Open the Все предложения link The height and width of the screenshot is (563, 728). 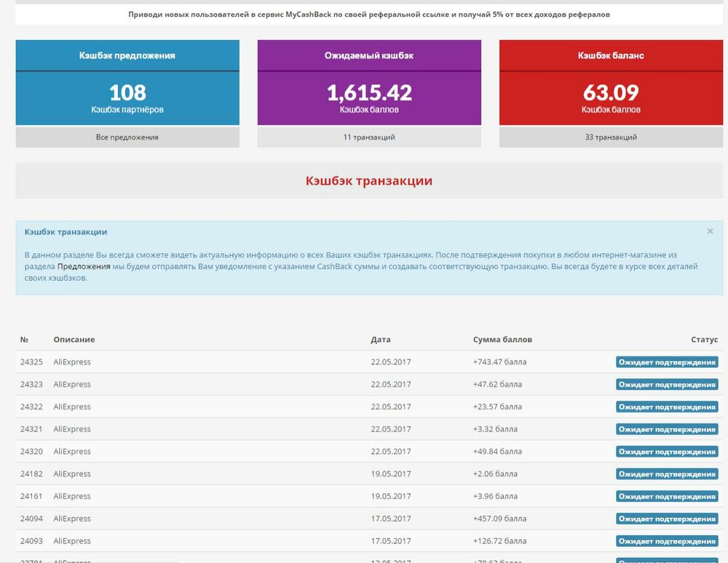coord(127,137)
